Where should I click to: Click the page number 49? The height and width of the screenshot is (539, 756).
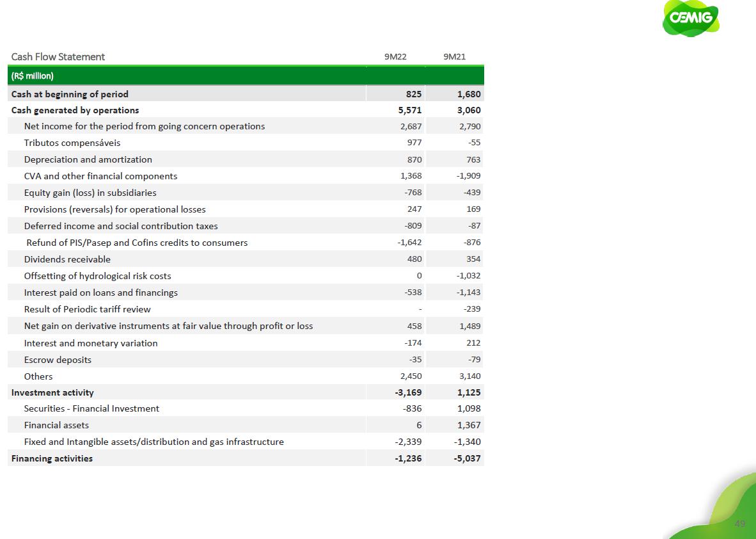click(740, 524)
